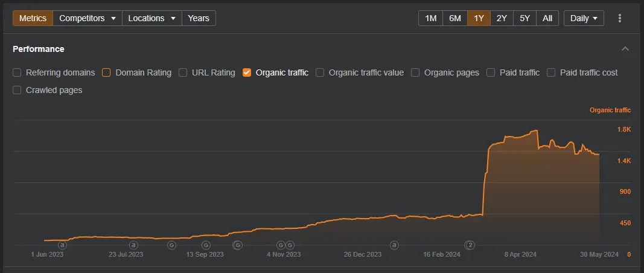Open the Competitors dropdown
The height and width of the screenshot is (273, 644).
coord(87,18)
